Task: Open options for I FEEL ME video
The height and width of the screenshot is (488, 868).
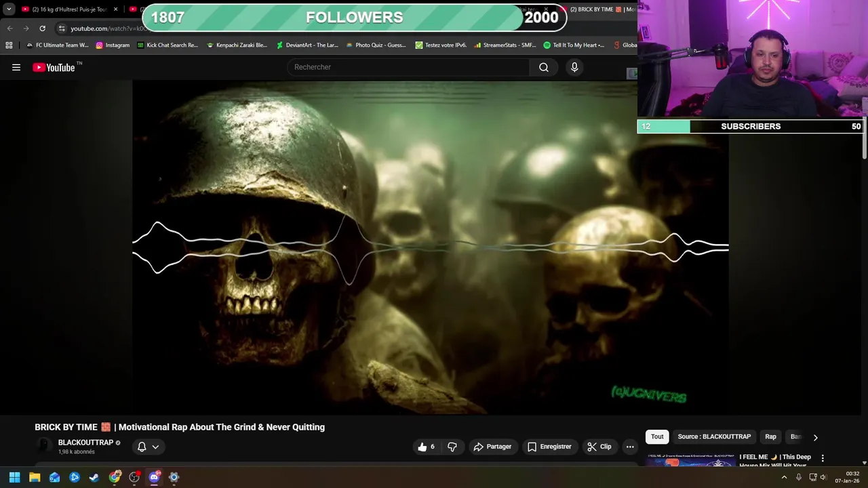Action: click(x=823, y=458)
